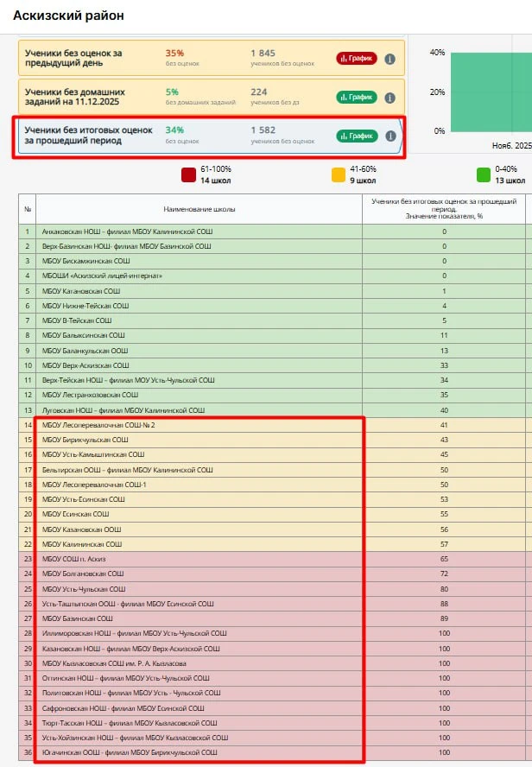Click the 'Наименование школы' column header
Image resolution: width=532 pixels, height=767 pixels.
coord(199,209)
